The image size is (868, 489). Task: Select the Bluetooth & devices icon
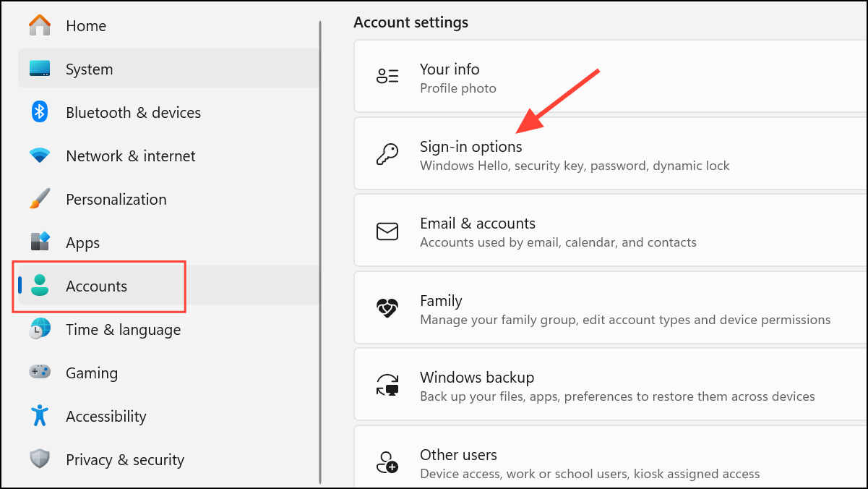pyautogui.click(x=40, y=112)
